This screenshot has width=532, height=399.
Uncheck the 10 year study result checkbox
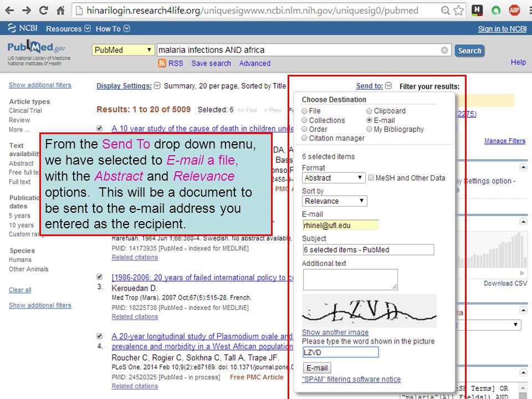[x=99, y=128]
